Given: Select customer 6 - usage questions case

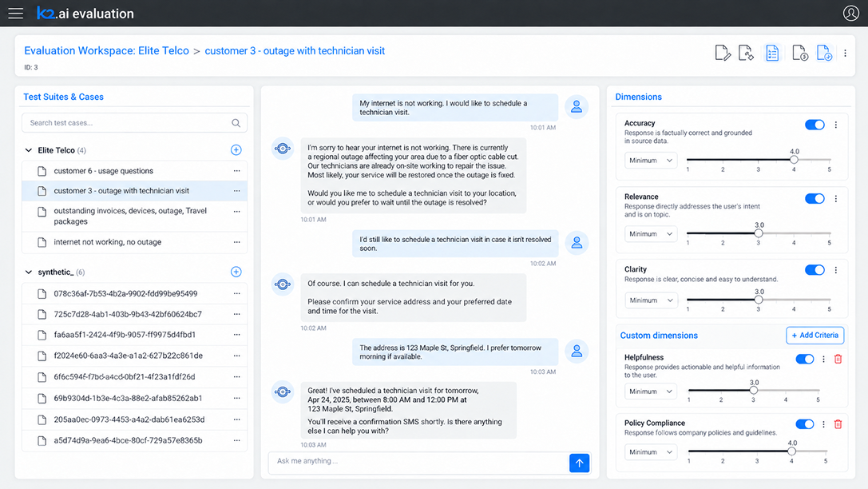Looking at the screenshot, I should 134,171.
